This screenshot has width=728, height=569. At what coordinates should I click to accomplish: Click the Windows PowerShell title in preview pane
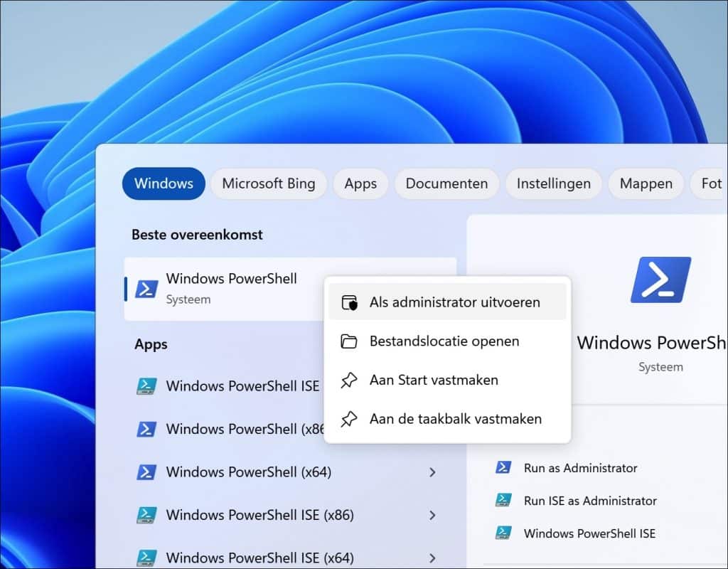coord(652,343)
